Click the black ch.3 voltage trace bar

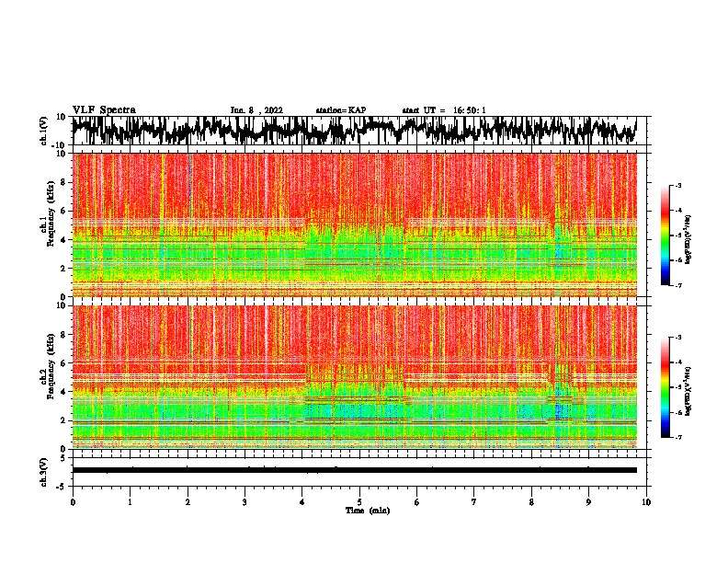pyautogui.click(x=354, y=470)
